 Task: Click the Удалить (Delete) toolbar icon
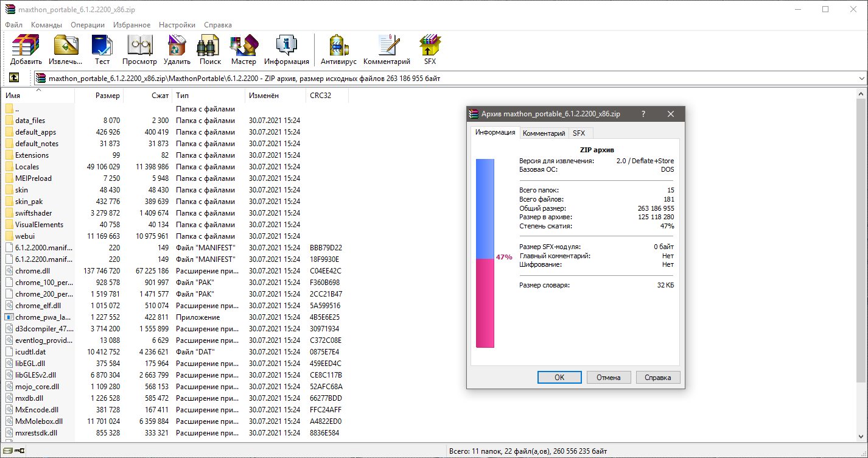177,50
